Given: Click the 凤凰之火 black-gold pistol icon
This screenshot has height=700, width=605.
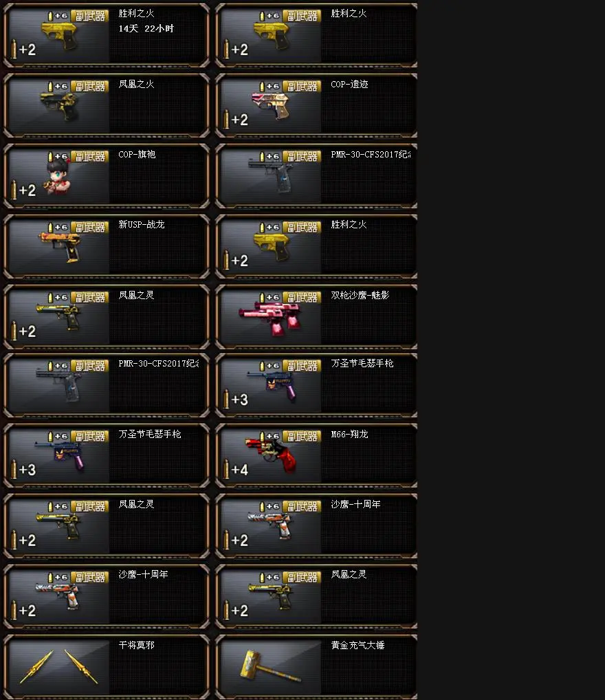Looking at the screenshot, I should (60, 107).
